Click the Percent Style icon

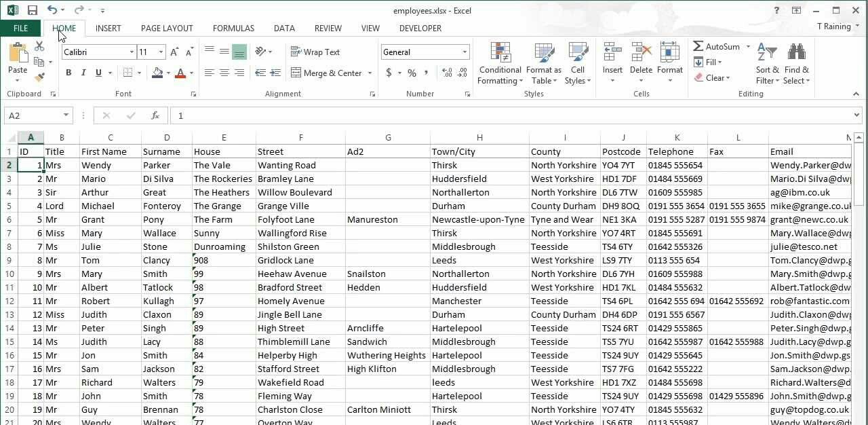[x=412, y=73]
